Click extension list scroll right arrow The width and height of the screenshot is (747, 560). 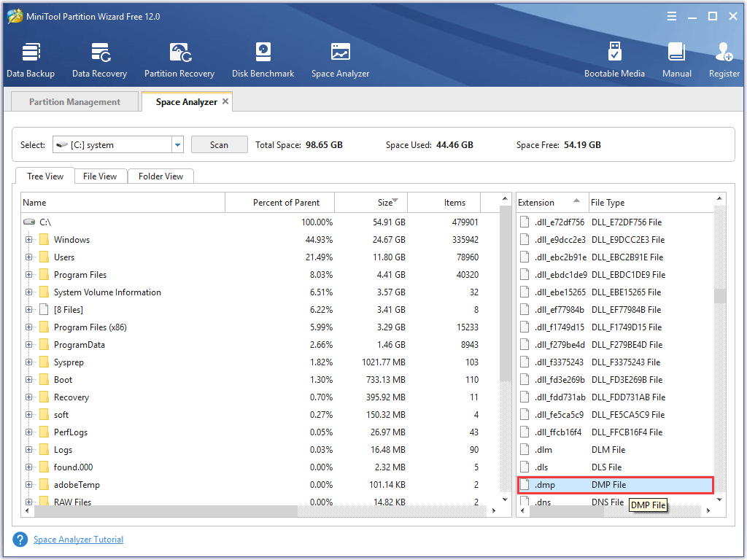point(708,511)
